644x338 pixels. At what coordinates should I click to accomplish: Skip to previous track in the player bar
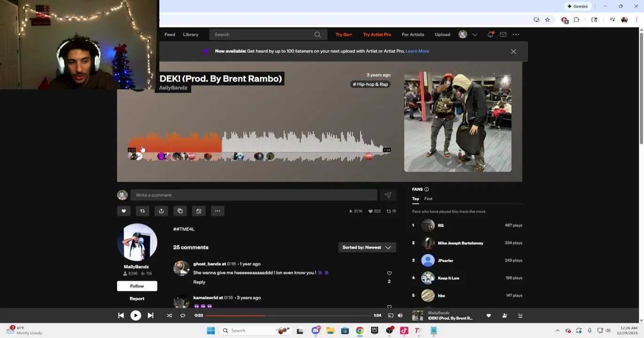point(121,316)
